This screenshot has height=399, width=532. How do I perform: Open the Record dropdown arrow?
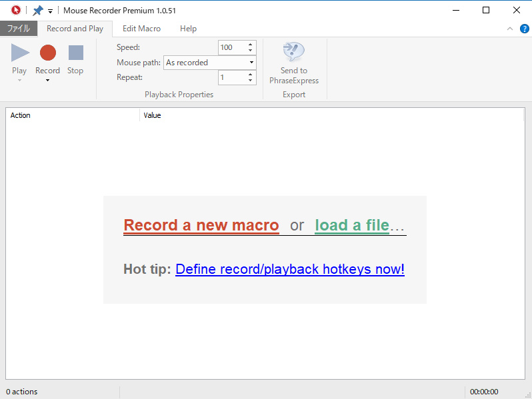click(x=47, y=81)
